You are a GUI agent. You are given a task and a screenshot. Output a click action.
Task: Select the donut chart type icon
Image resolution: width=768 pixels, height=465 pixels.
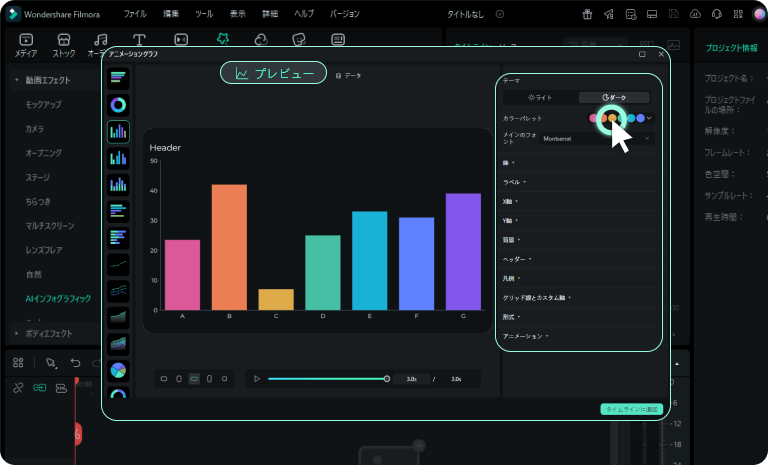coord(118,104)
